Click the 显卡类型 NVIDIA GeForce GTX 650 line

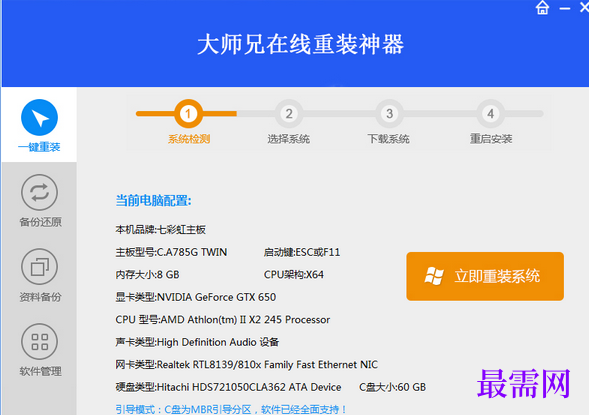tap(195, 297)
